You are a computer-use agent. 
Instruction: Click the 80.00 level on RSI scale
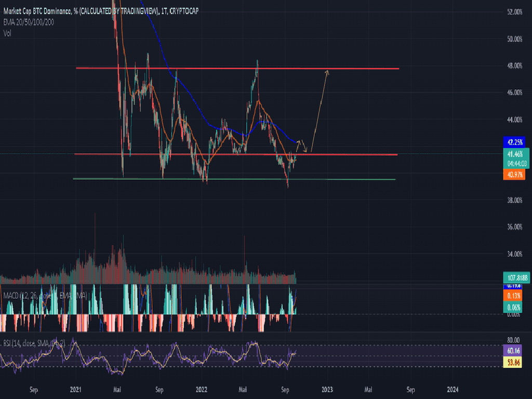tap(514, 340)
